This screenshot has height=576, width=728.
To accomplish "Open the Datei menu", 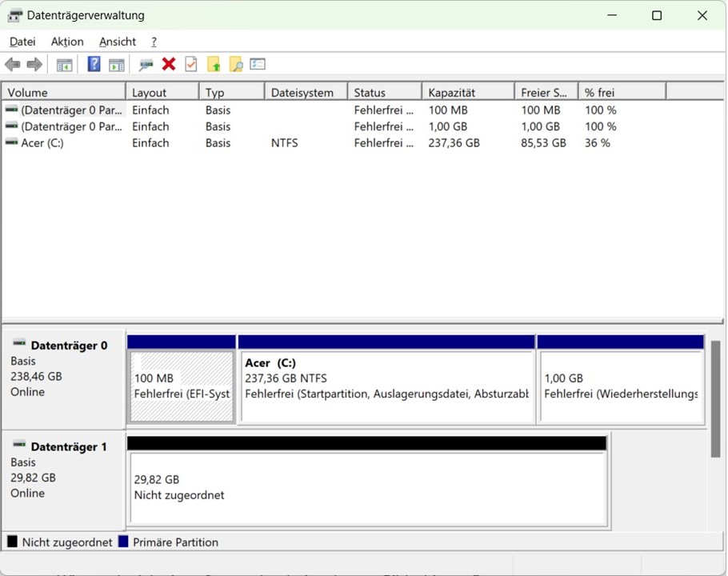I will [x=22, y=42].
